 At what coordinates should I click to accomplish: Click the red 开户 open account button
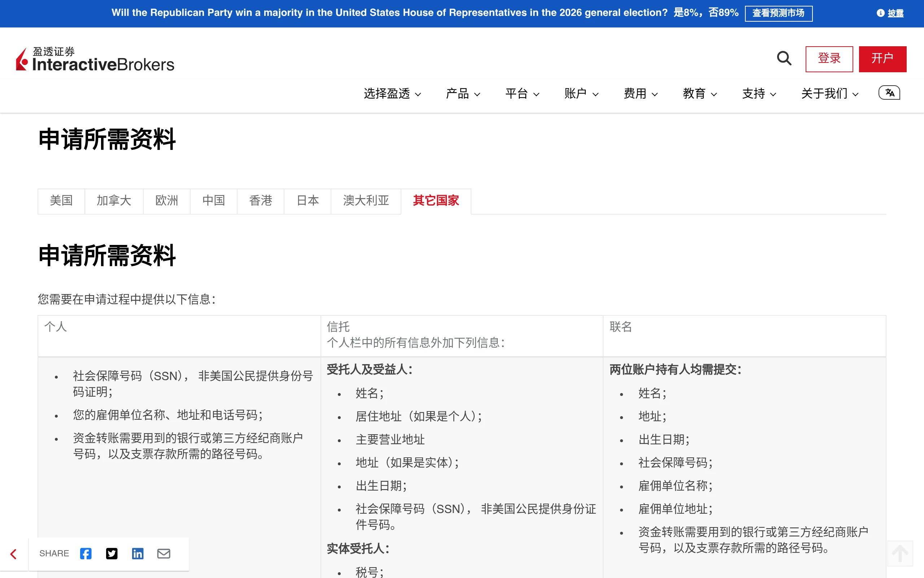point(882,59)
